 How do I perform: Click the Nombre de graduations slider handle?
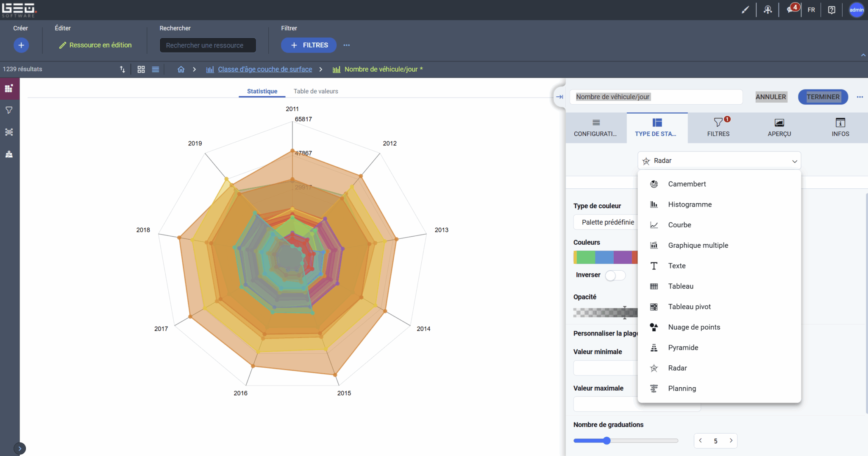point(607,441)
